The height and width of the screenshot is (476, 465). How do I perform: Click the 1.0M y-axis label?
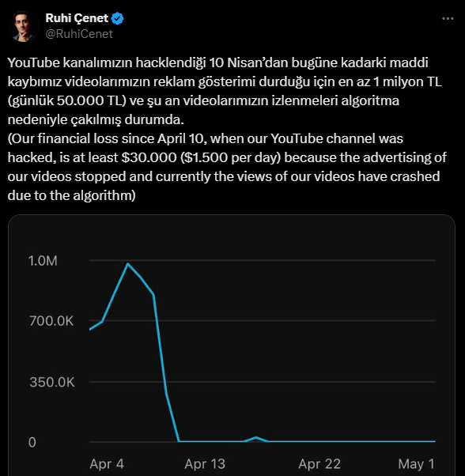[x=43, y=261]
